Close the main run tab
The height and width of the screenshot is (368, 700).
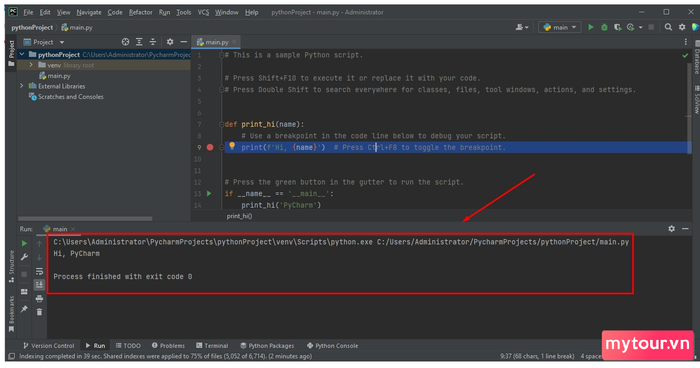(73, 229)
